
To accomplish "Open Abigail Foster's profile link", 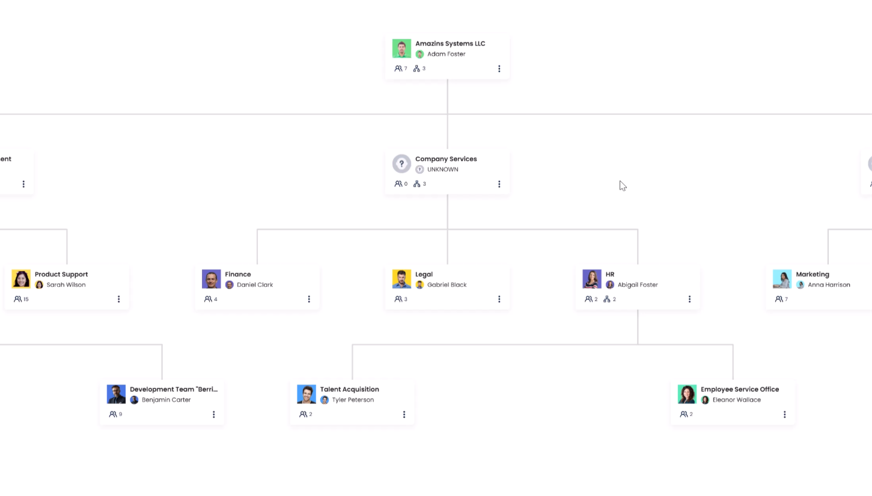I will pyautogui.click(x=637, y=285).
